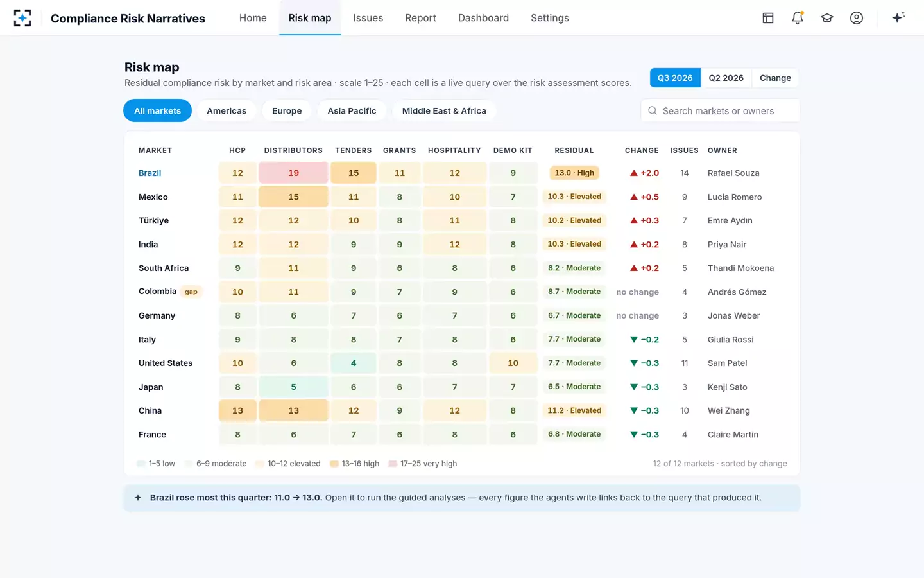Open the user account profile icon

pos(857,18)
